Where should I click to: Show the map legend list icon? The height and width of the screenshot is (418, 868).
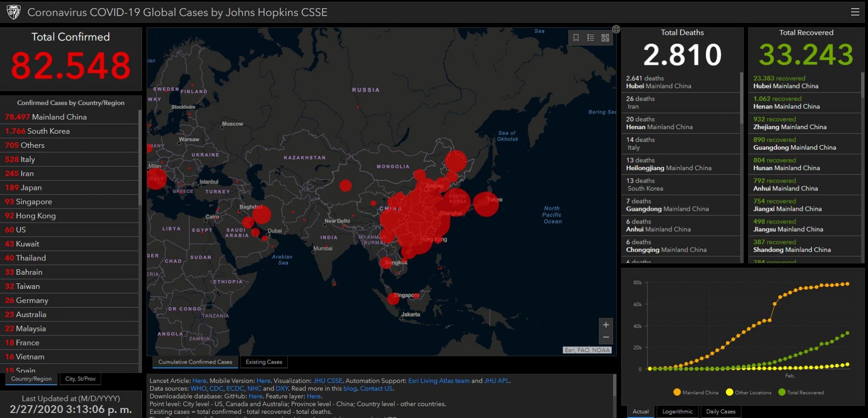[x=591, y=38]
